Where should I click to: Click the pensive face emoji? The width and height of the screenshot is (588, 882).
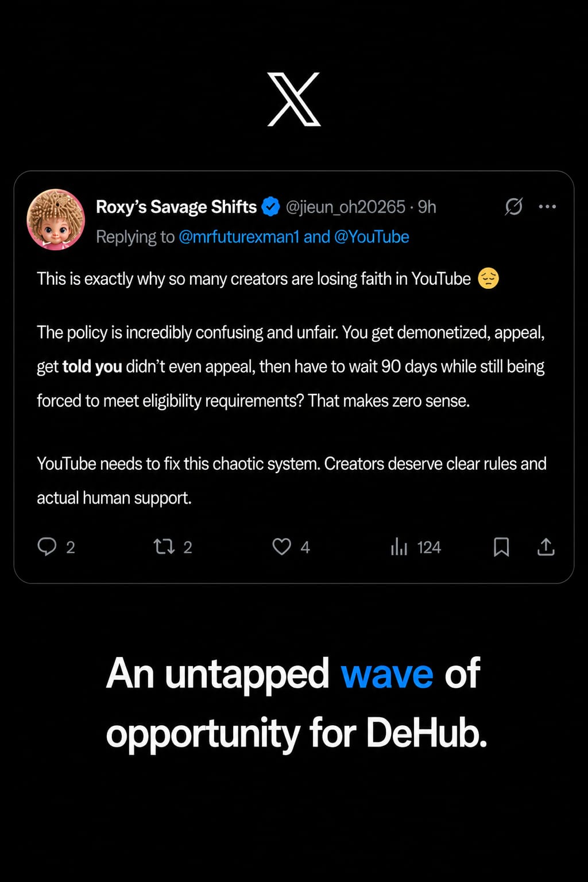pos(489,278)
